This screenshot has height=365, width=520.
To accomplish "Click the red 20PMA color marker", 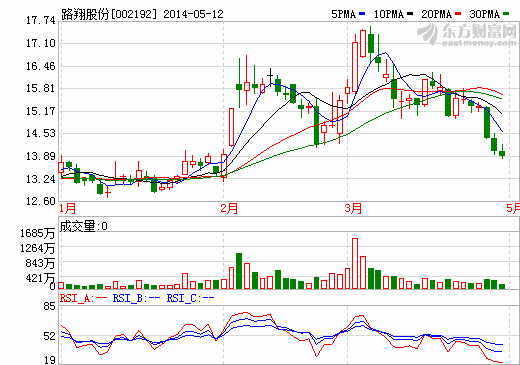I will (458, 14).
